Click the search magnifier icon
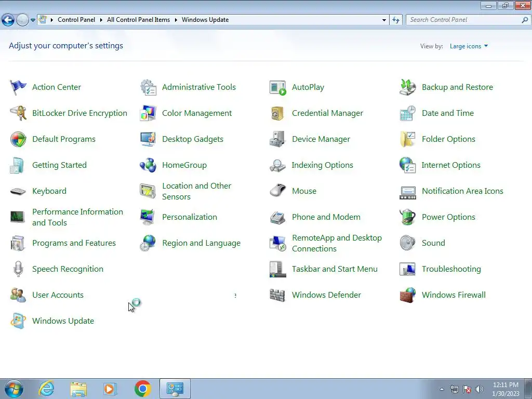Viewport: 532px width, 399px height. click(x=525, y=20)
